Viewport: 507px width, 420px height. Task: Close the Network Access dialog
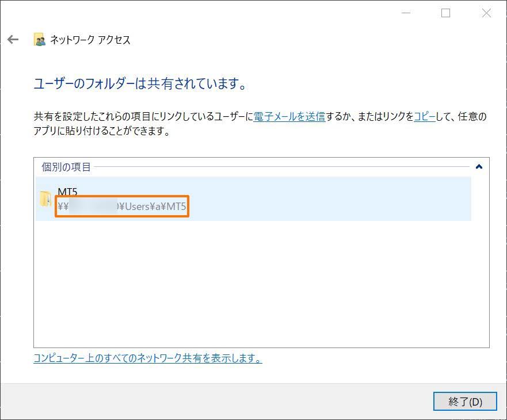point(486,13)
